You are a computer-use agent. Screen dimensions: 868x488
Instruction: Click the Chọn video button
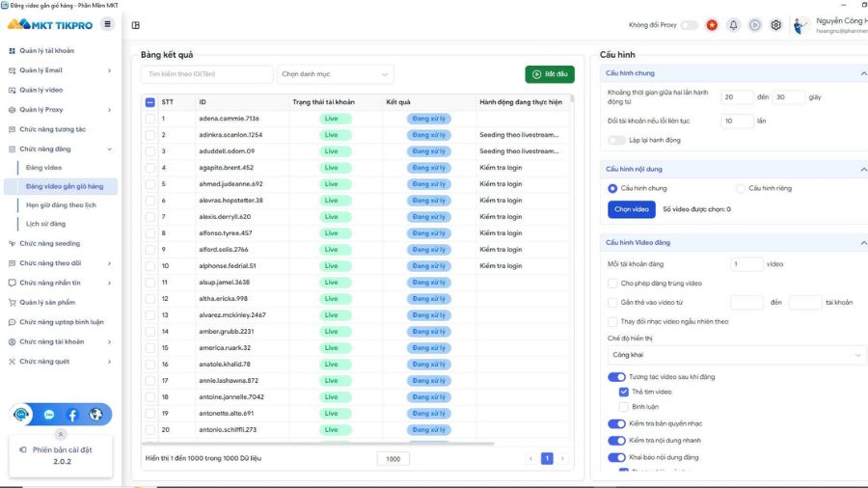point(632,209)
